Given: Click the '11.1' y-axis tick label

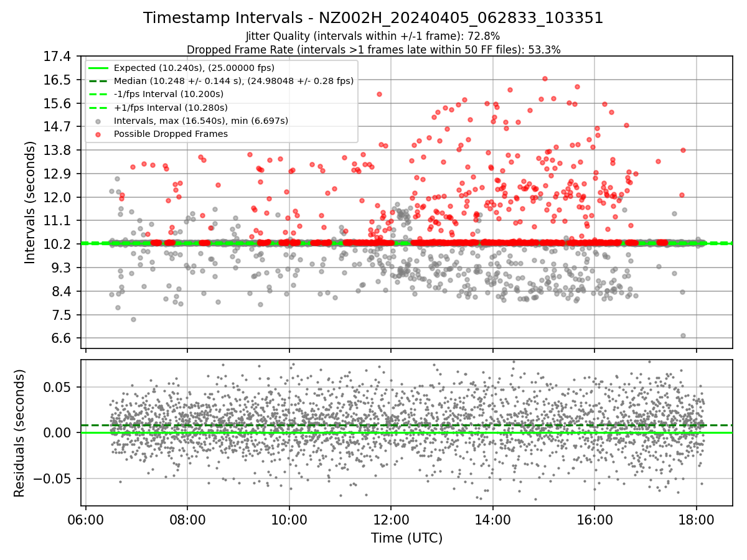Looking at the screenshot, I should (56, 221).
